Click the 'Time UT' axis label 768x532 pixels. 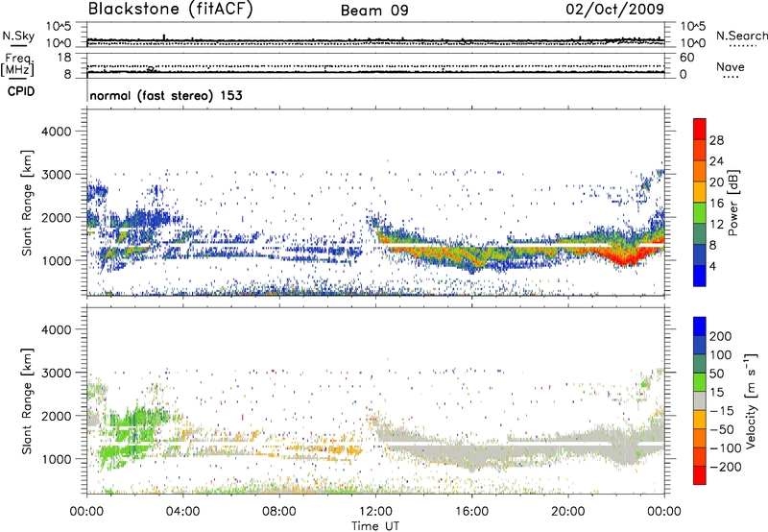(375, 526)
